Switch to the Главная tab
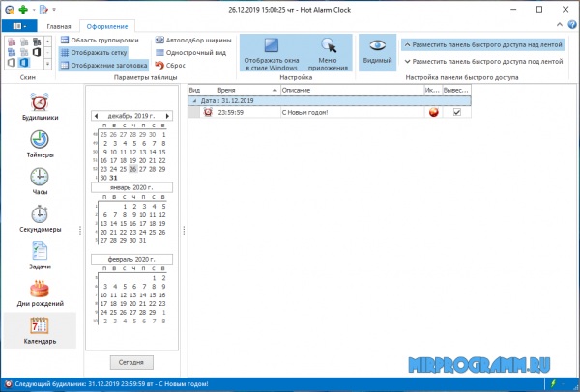The width and height of the screenshot is (580, 392). [58, 26]
